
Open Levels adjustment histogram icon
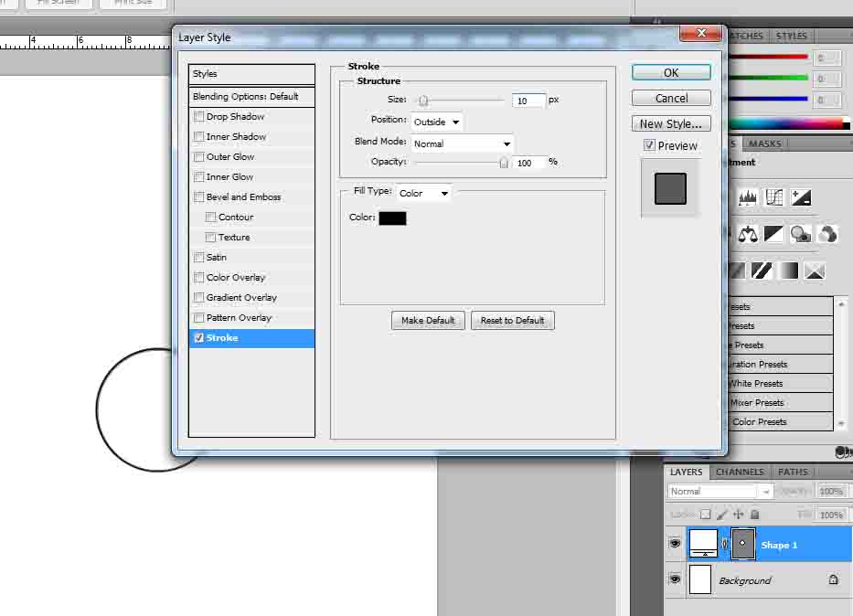coord(748,197)
